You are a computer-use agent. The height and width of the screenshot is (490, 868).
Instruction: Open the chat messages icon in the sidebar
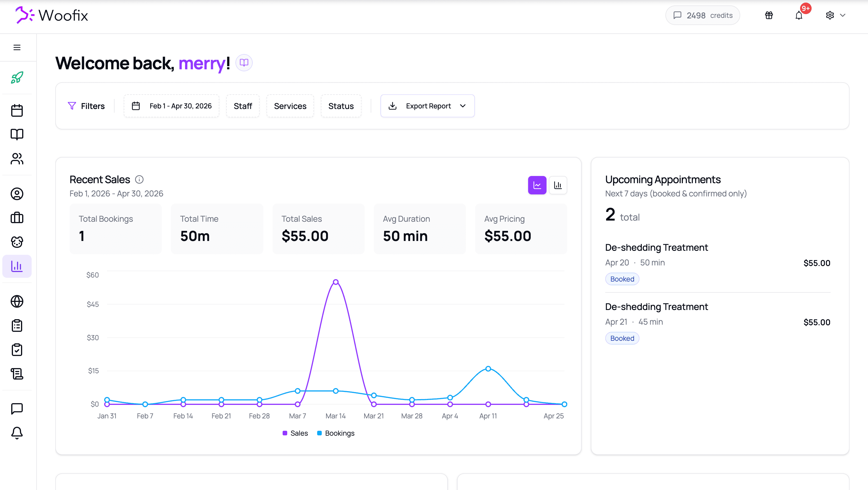pyautogui.click(x=17, y=409)
